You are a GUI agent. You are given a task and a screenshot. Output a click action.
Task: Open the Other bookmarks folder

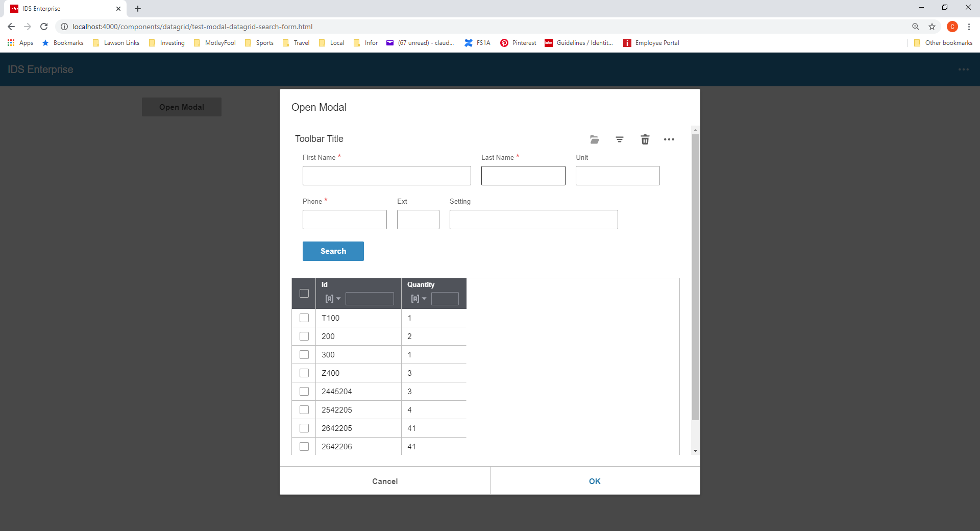coord(943,43)
